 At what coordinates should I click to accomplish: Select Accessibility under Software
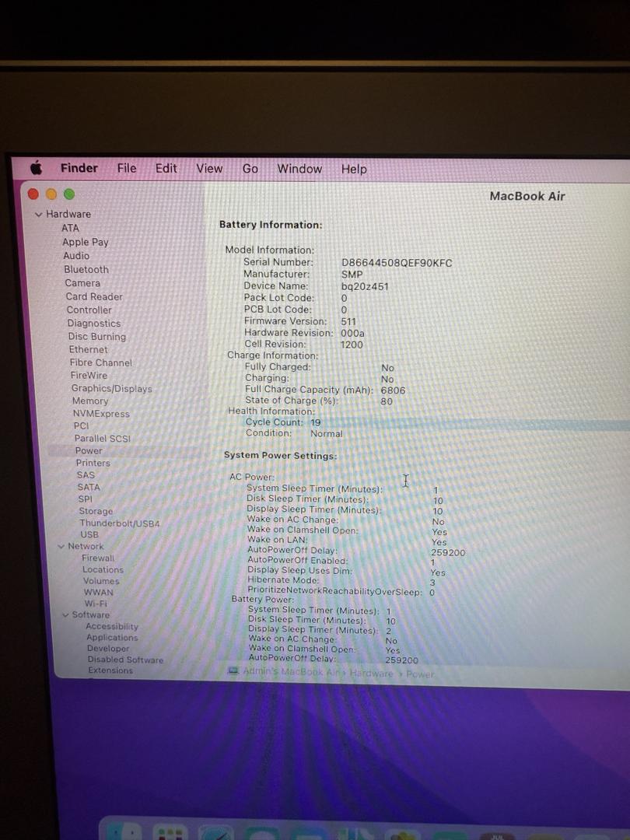(x=112, y=626)
